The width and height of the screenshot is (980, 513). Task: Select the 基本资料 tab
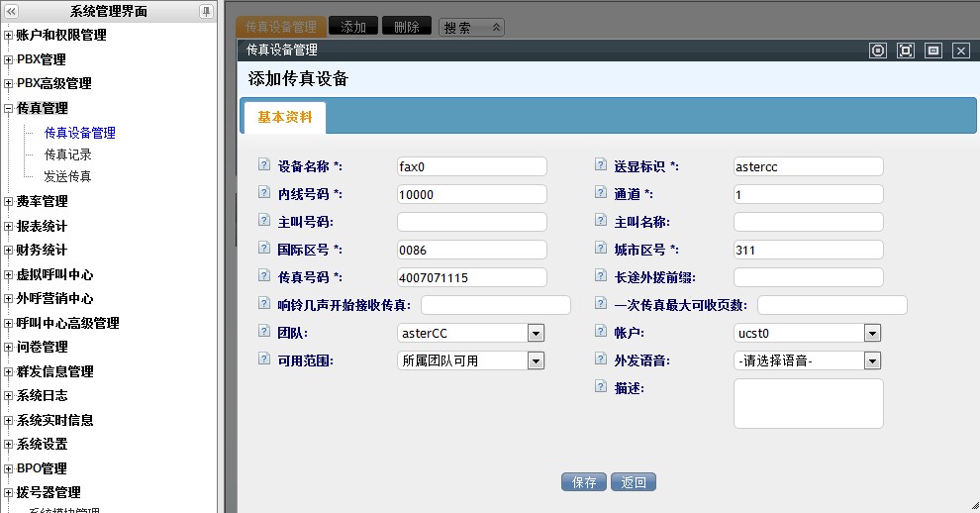tap(284, 117)
